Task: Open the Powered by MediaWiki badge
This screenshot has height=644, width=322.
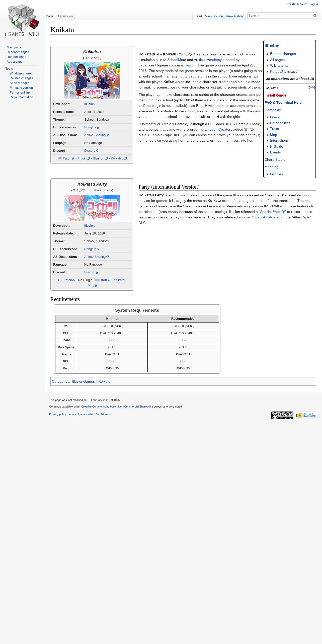Action: (x=306, y=415)
